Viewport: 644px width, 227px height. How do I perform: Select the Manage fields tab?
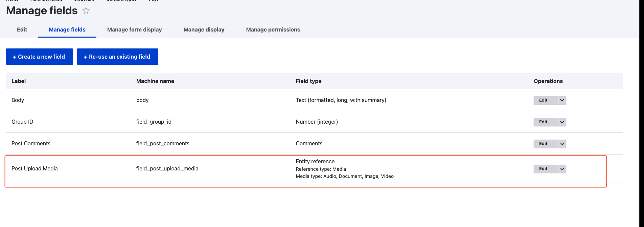pos(67,29)
